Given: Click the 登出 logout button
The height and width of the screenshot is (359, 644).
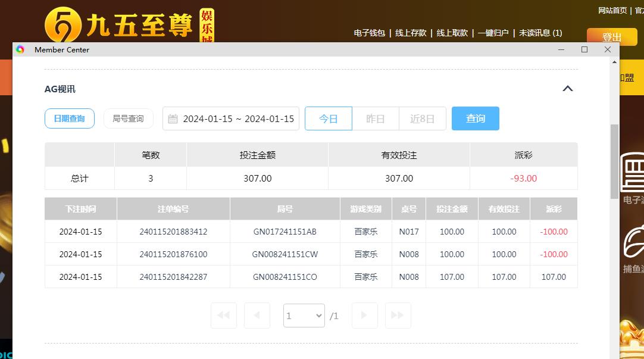Looking at the screenshot, I should click(x=611, y=37).
